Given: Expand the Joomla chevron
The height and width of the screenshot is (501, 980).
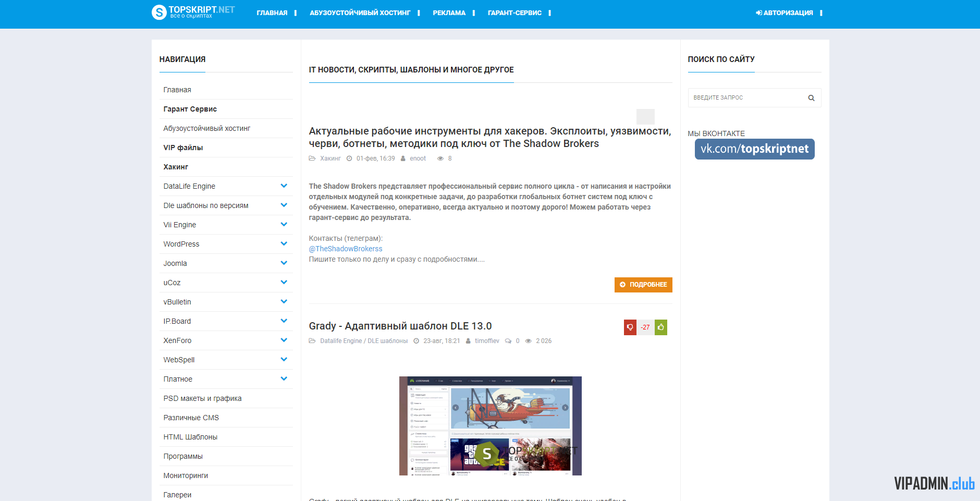Looking at the screenshot, I should point(284,263).
